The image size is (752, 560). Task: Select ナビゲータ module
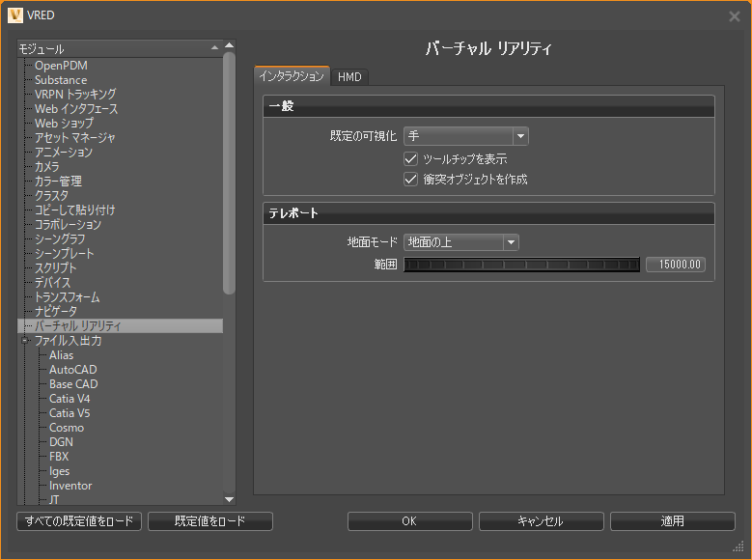point(56,312)
